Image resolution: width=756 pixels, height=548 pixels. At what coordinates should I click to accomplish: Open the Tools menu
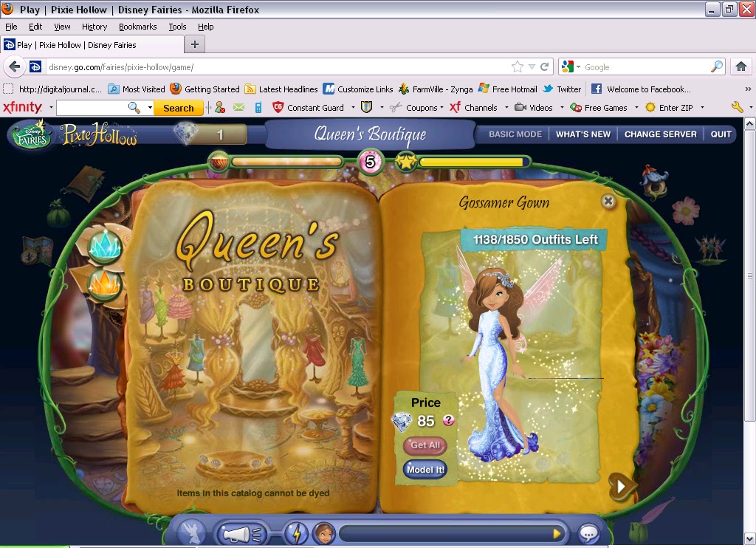(177, 27)
